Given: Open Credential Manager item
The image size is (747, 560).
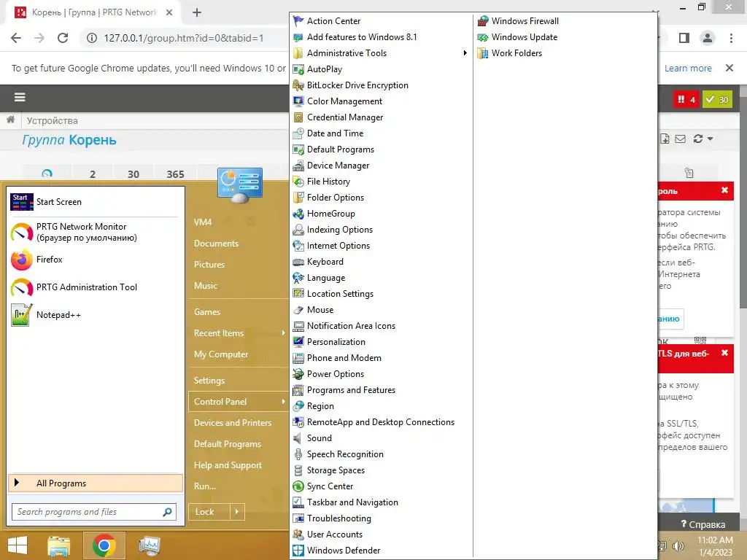Looking at the screenshot, I should coord(338,117).
